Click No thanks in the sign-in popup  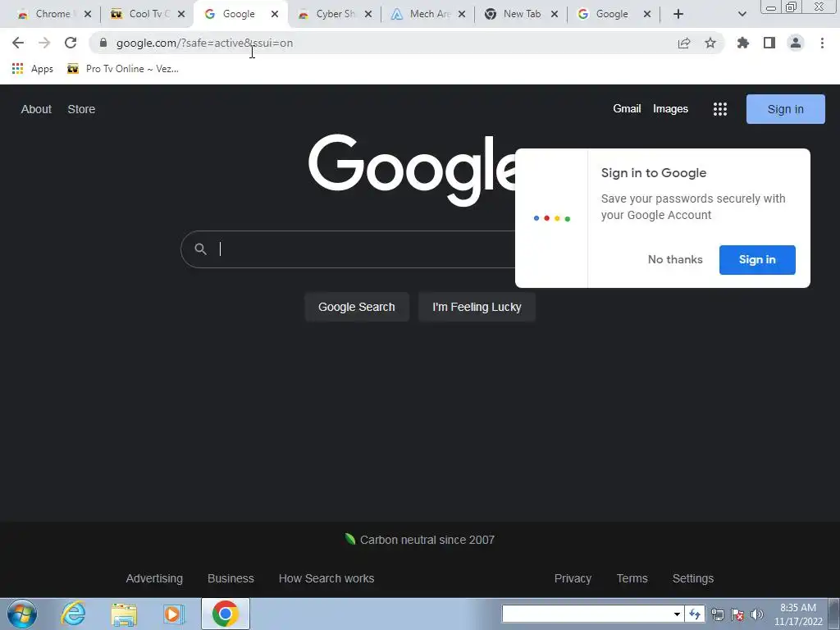675,259
